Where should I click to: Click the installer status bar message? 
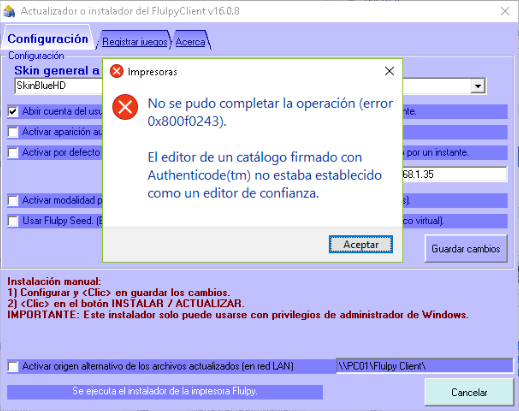click(x=165, y=391)
